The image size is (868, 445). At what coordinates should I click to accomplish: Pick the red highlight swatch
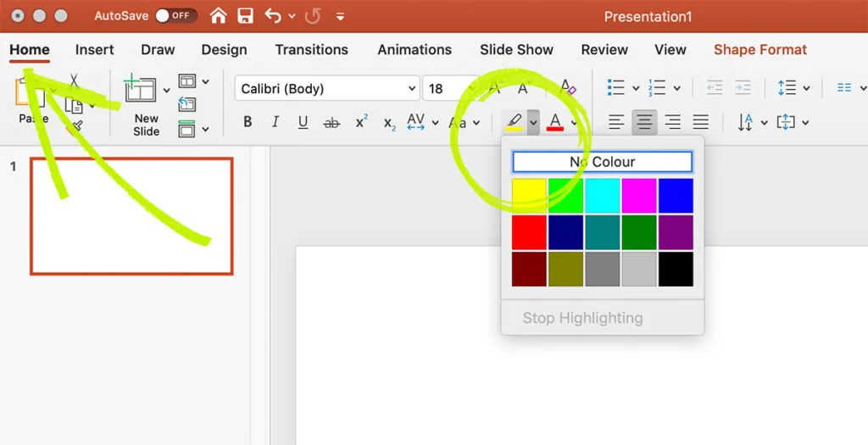[529, 232]
